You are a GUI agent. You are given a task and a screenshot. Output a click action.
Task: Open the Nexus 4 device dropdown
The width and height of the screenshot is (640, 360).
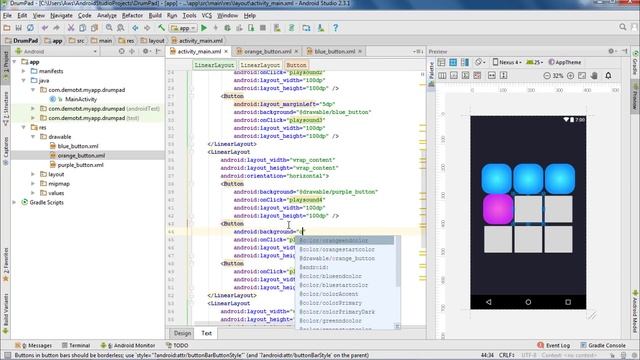point(507,62)
